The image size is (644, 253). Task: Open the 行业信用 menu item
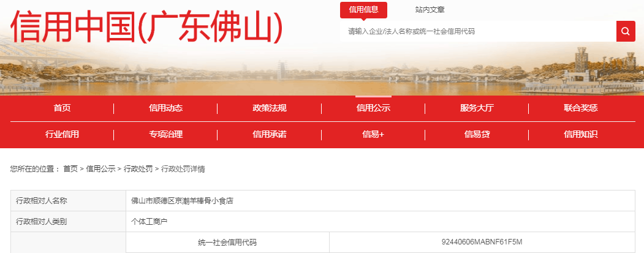[x=62, y=134]
